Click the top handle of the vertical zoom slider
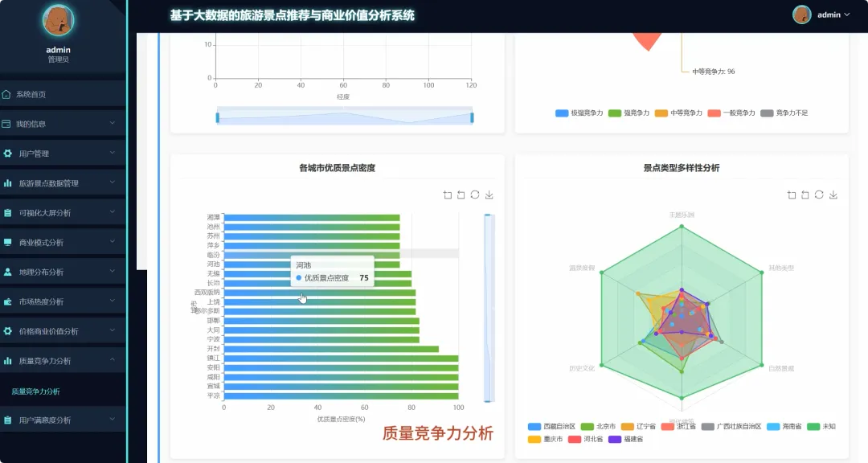The height and width of the screenshot is (463, 868). point(488,215)
